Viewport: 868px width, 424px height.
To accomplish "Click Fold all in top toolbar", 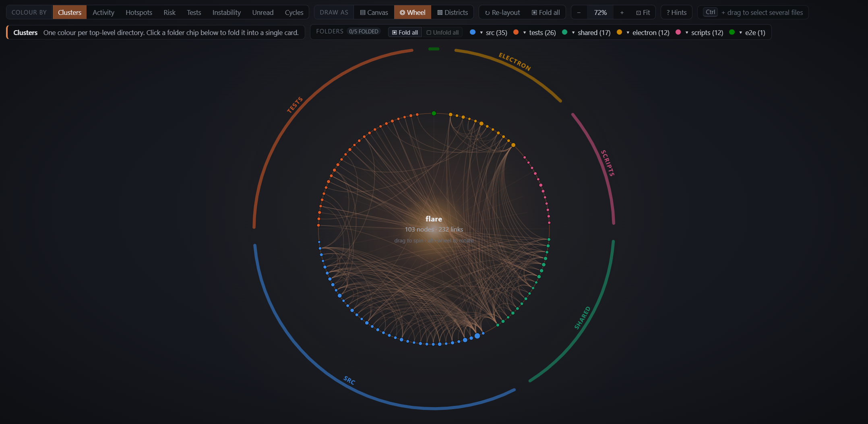I will click(x=546, y=12).
